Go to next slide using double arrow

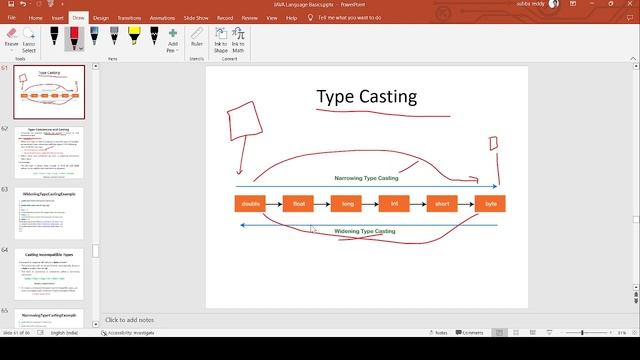pos(636,301)
